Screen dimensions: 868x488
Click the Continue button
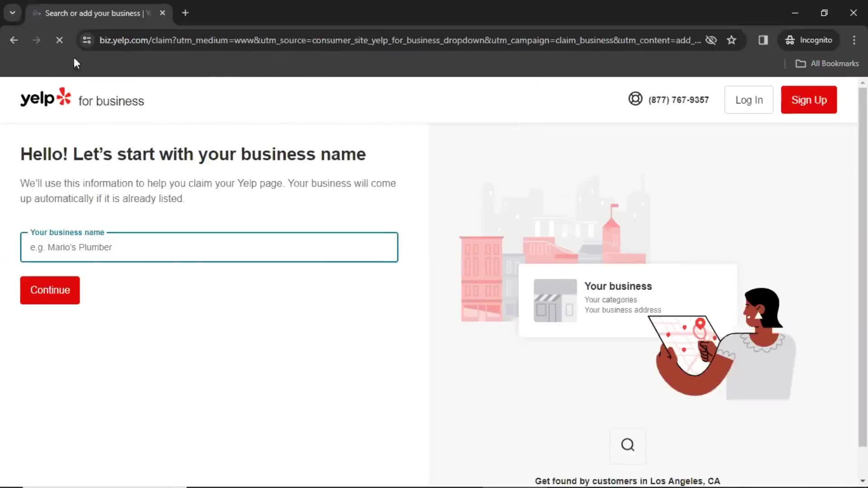click(49, 290)
